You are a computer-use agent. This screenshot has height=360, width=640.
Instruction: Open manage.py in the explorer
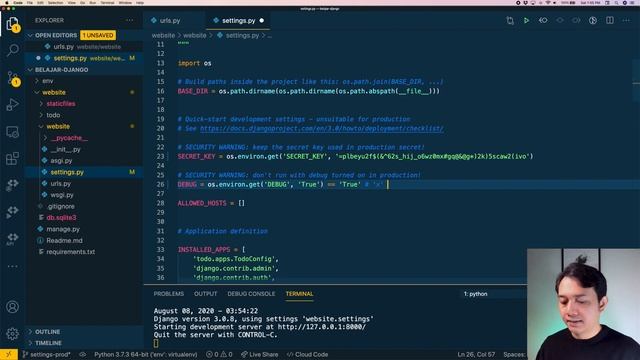point(84,229)
